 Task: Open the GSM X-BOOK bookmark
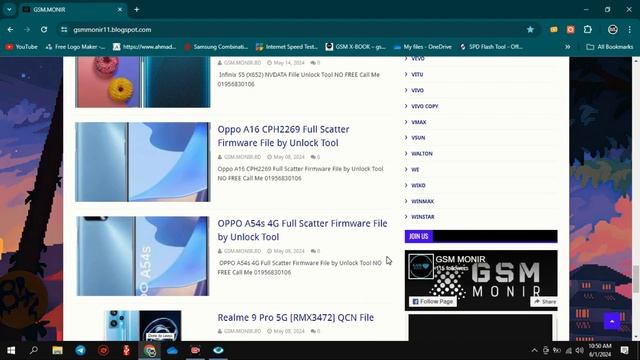[356, 47]
